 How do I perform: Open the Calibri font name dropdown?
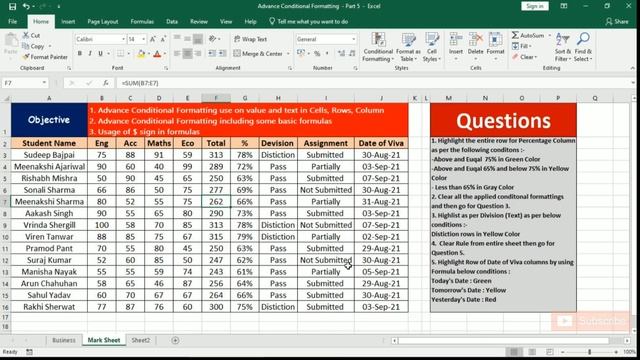(x=123, y=39)
